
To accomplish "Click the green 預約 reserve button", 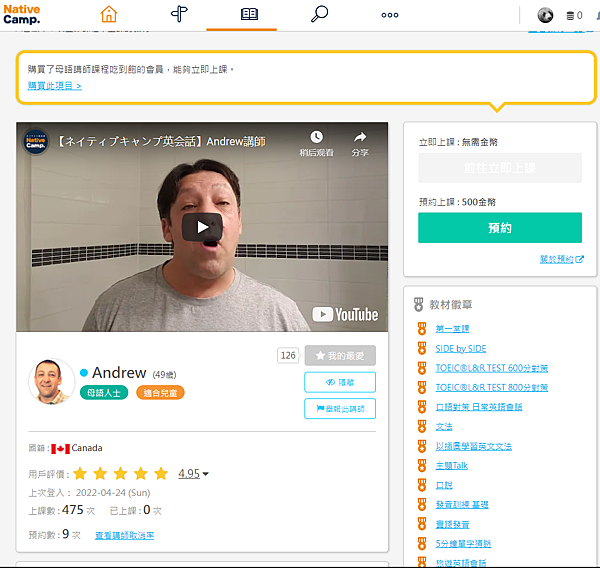I will pyautogui.click(x=500, y=228).
